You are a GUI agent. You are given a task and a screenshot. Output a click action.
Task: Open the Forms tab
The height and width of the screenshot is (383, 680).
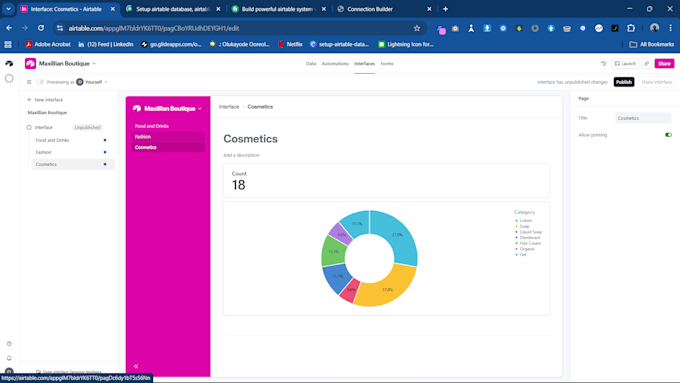(387, 64)
